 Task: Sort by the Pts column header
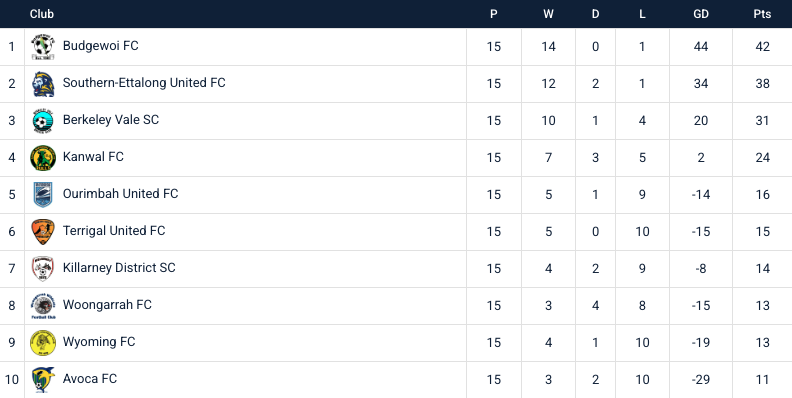tap(762, 14)
